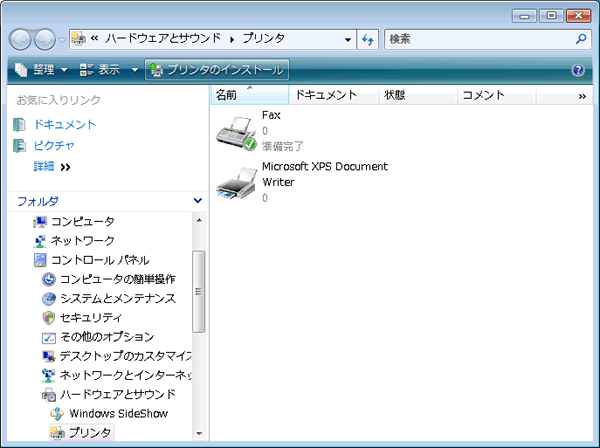
Task: Click the コンピュータ tree icon
Action: [x=40, y=222]
